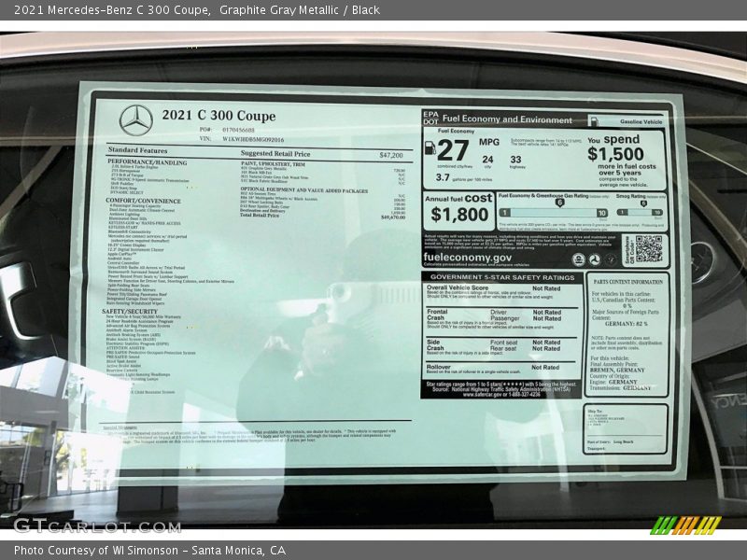Click the $47,200 price value
Screen dimensions: 747x560
point(391,155)
